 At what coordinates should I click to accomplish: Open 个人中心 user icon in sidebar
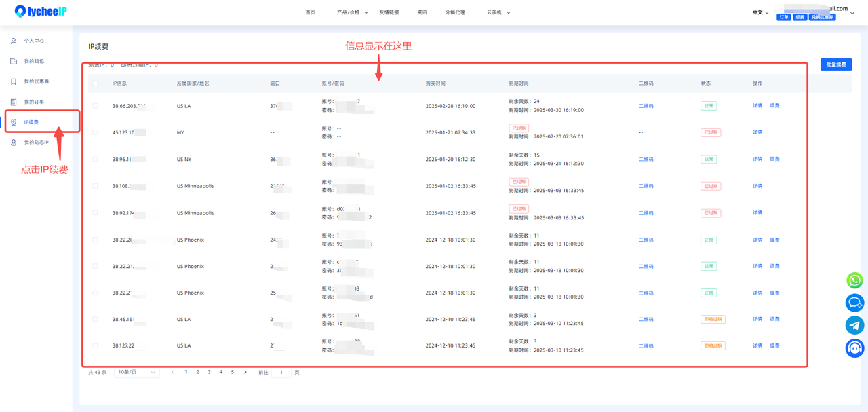(14, 41)
